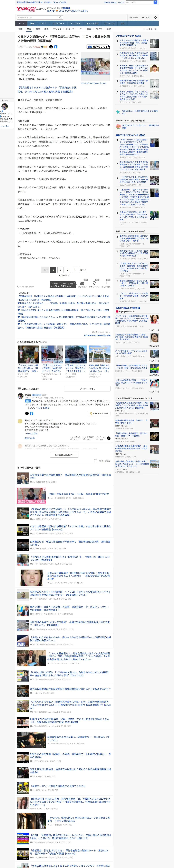Share expert comment on Facebook
Viewport: 174px width, 868px height.
31,413
